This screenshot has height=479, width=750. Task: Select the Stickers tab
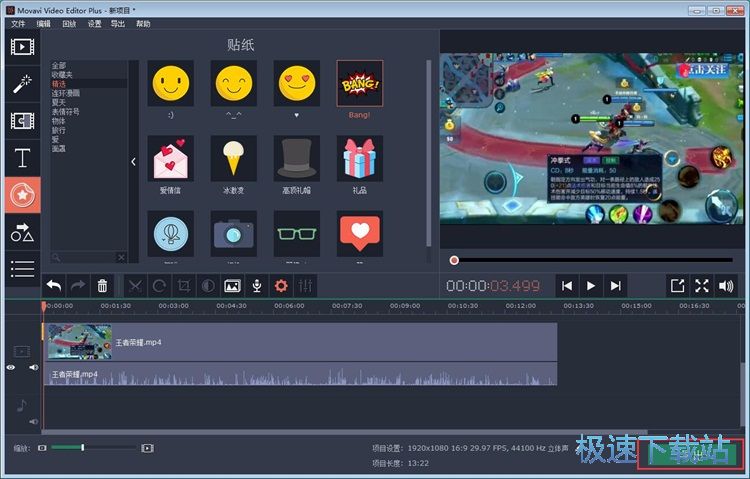[22, 195]
